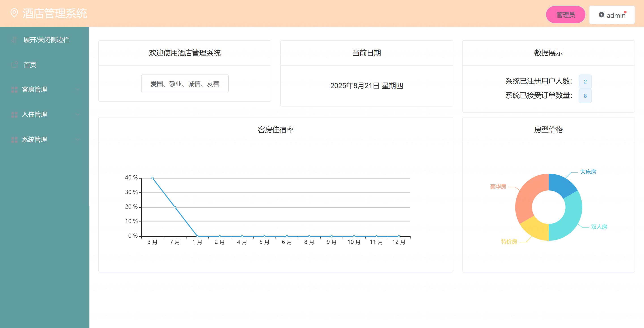This screenshot has height=328, width=644.
Task: Click the 大床房 chart label
Action: 588,172
